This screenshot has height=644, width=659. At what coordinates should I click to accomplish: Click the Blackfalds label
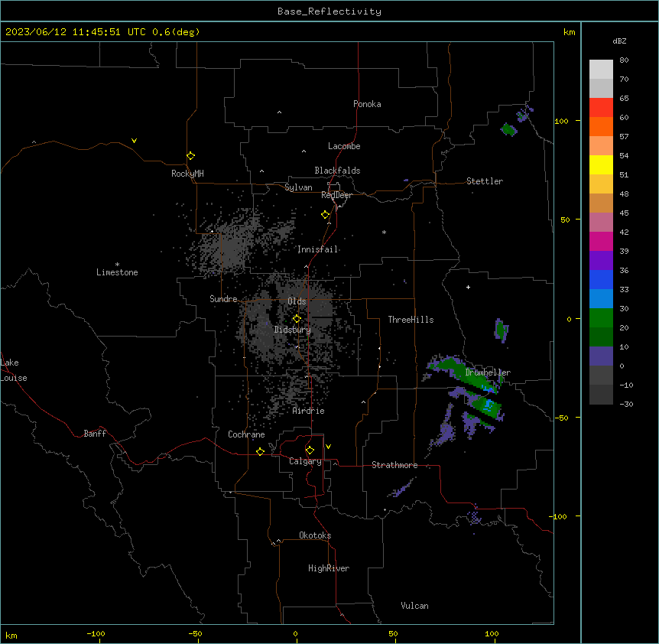point(337,171)
